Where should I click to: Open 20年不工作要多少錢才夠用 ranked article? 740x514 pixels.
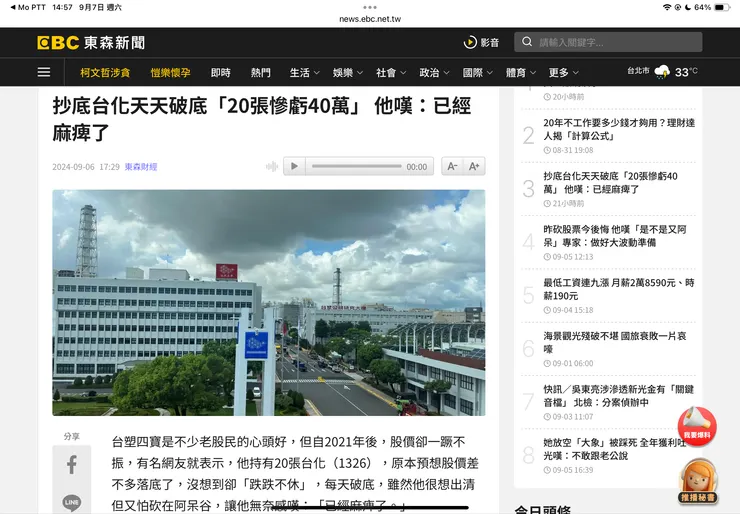point(619,129)
